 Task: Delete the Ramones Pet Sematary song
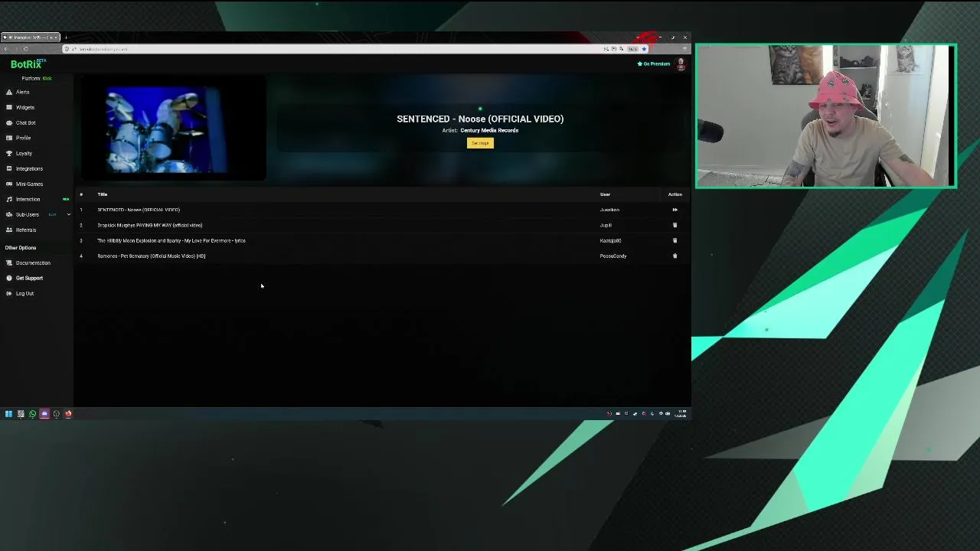(675, 256)
